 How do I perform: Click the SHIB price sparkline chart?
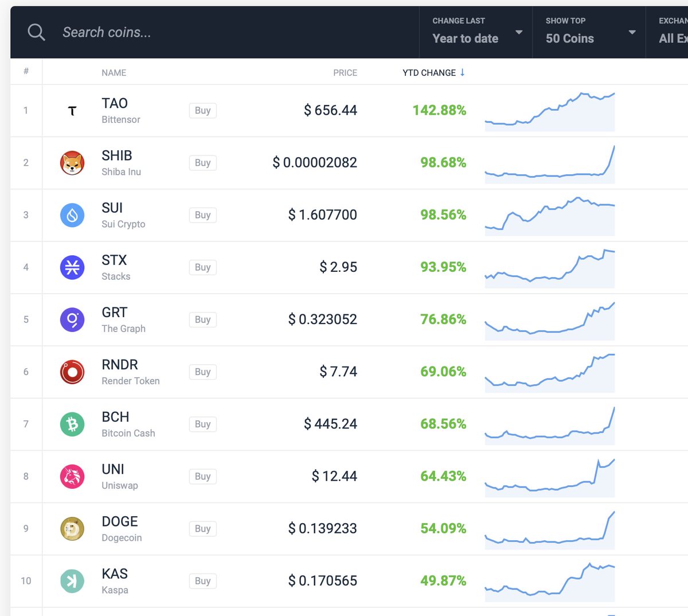tap(549, 162)
